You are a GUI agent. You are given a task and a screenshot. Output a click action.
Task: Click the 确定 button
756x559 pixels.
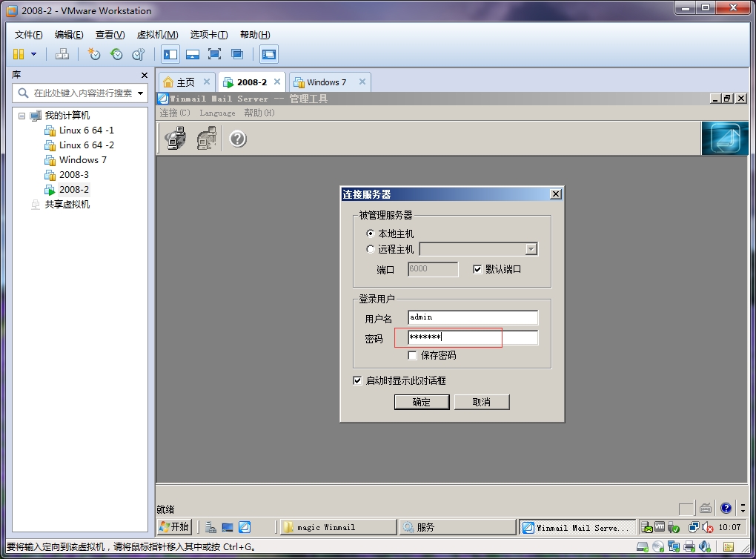point(422,403)
